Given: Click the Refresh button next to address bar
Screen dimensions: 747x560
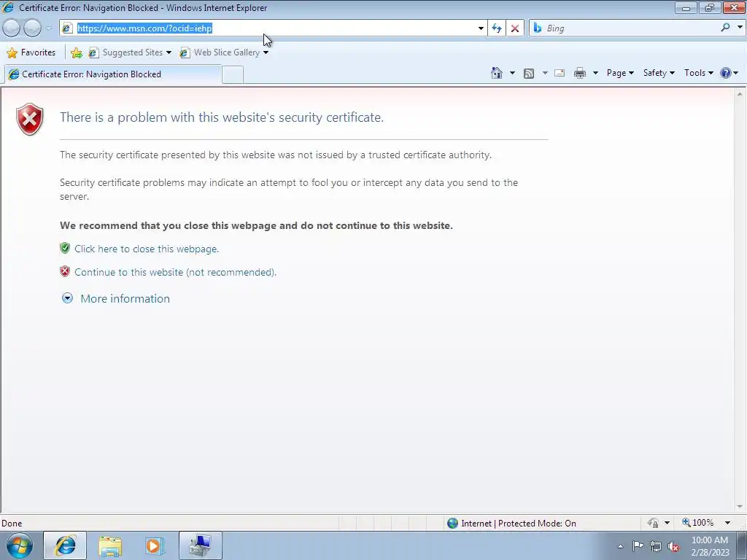Looking at the screenshot, I should (496, 28).
